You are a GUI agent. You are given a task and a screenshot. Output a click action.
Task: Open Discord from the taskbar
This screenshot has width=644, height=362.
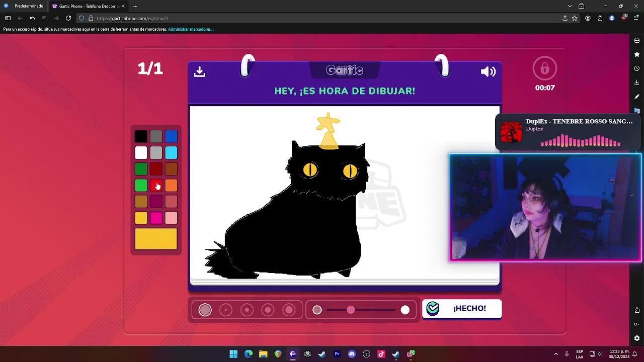[x=352, y=354]
